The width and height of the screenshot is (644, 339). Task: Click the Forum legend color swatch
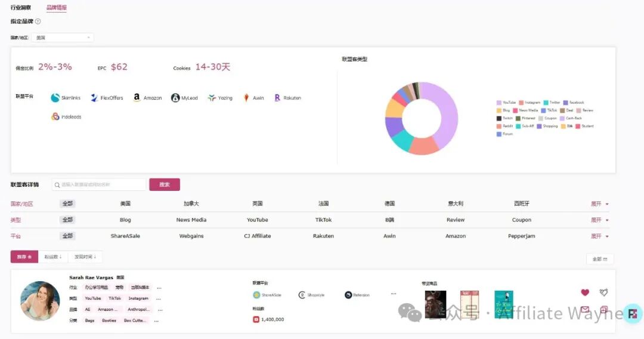499,134
